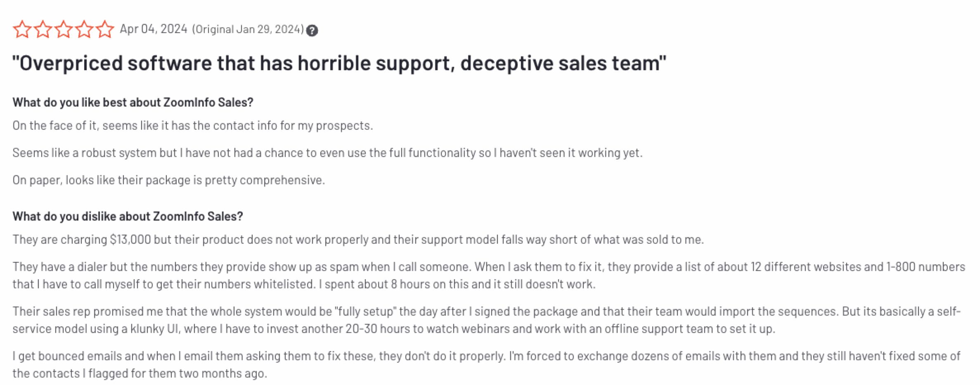Click the first rating star
Image resolution: width=980 pixels, height=385 pixels.
click(22, 29)
